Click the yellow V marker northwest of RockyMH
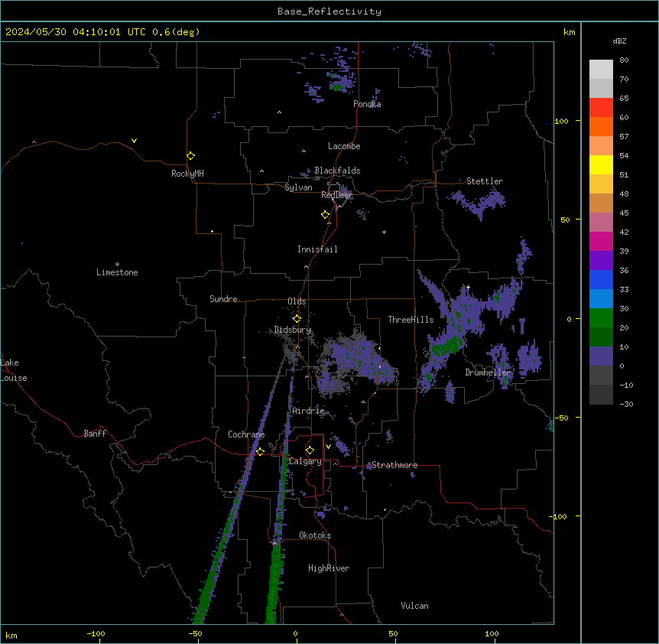This screenshot has height=644, width=659. coord(134,141)
